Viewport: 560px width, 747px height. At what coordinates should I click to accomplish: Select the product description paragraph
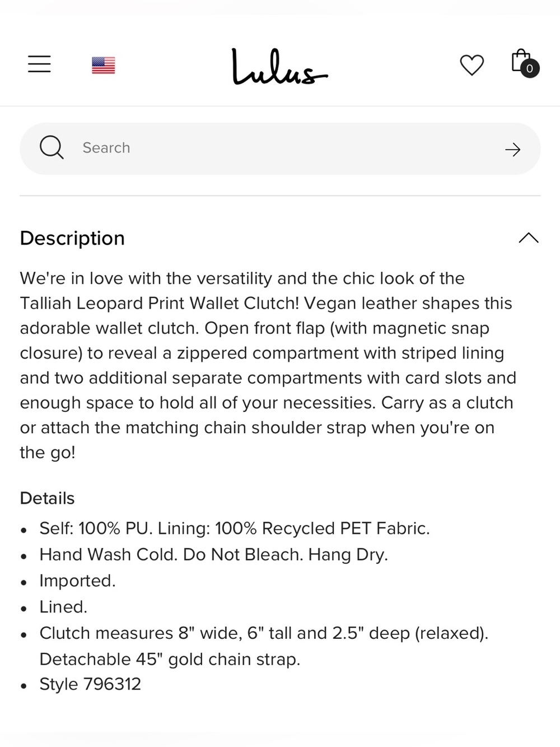(x=268, y=365)
